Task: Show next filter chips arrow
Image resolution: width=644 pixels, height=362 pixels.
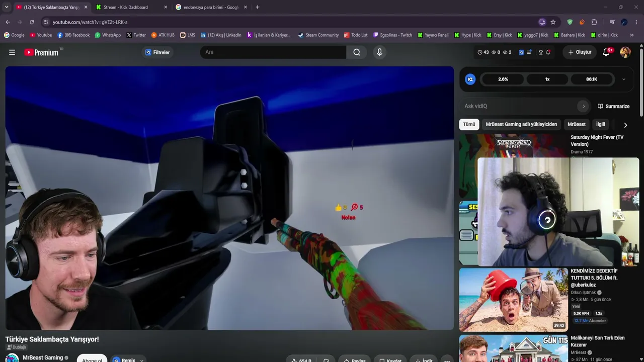Action: 625,125
